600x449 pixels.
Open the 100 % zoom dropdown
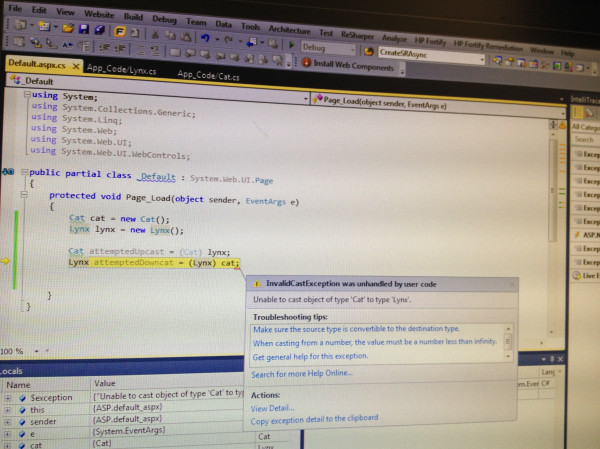37,351
